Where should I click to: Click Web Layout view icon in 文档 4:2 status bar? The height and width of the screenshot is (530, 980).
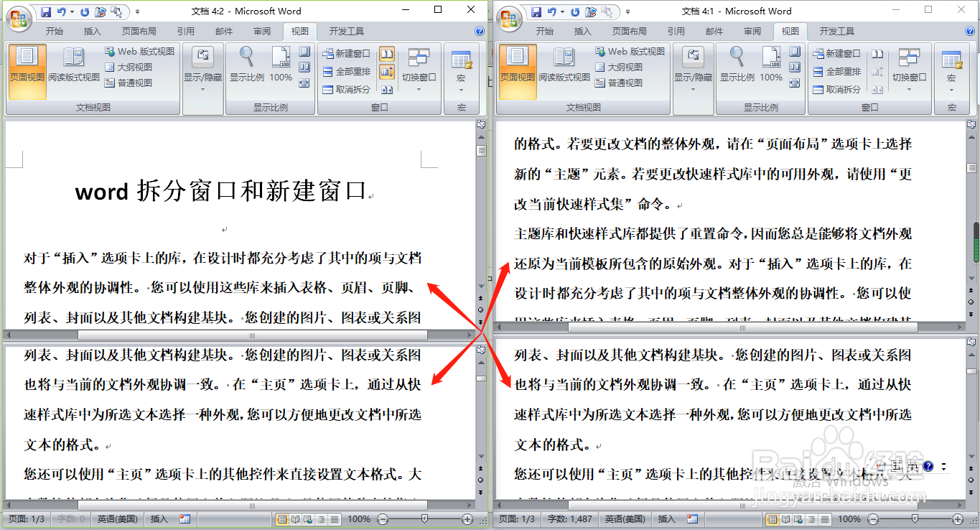click(307, 519)
